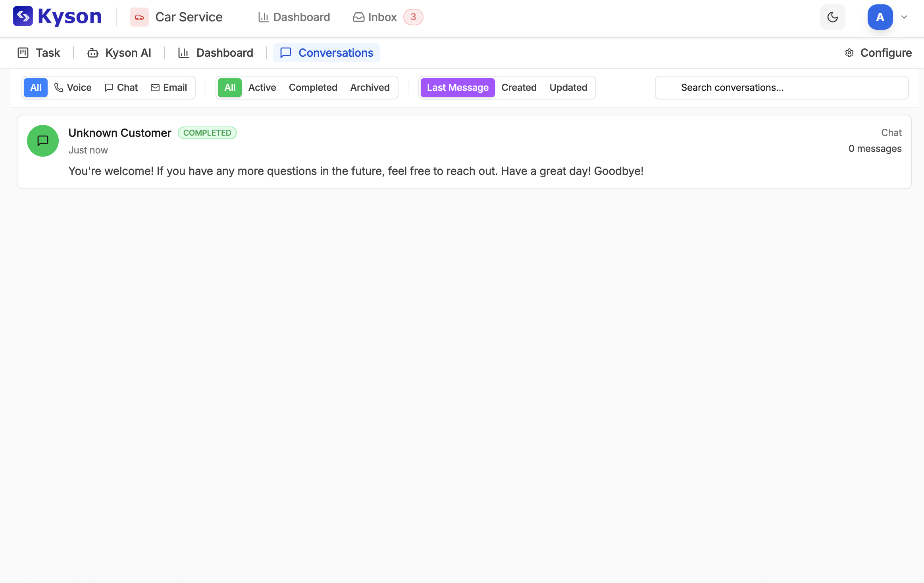This screenshot has width=924, height=583.
Task: Select the Task board icon
Action: pyautogui.click(x=23, y=53)
